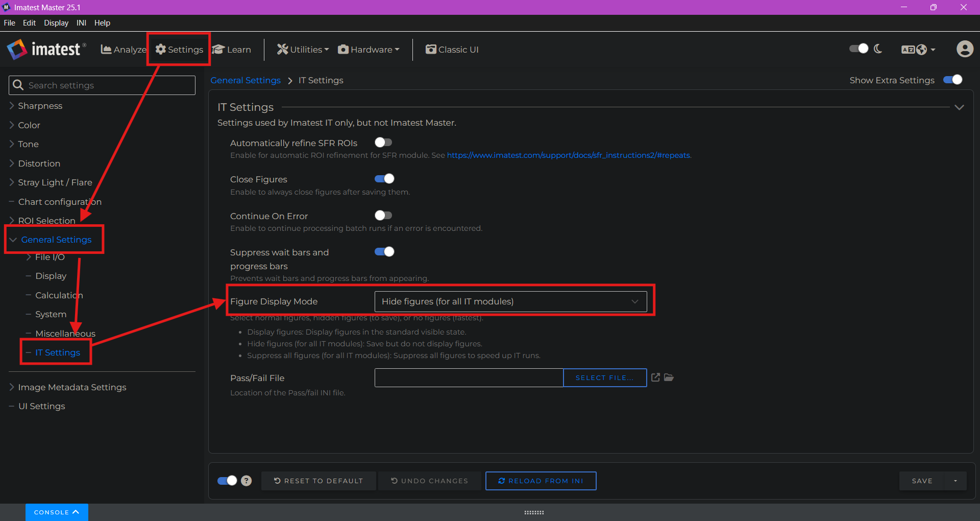Image resolution: width=980 pixels, height=521 pixels.
Task: Open Pass/Fail file externally icon
Action: tap(656, 377)
